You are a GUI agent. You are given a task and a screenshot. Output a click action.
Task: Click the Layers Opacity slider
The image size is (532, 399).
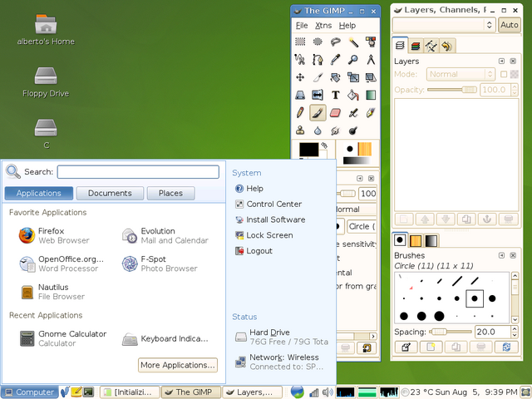click(452, 90)
